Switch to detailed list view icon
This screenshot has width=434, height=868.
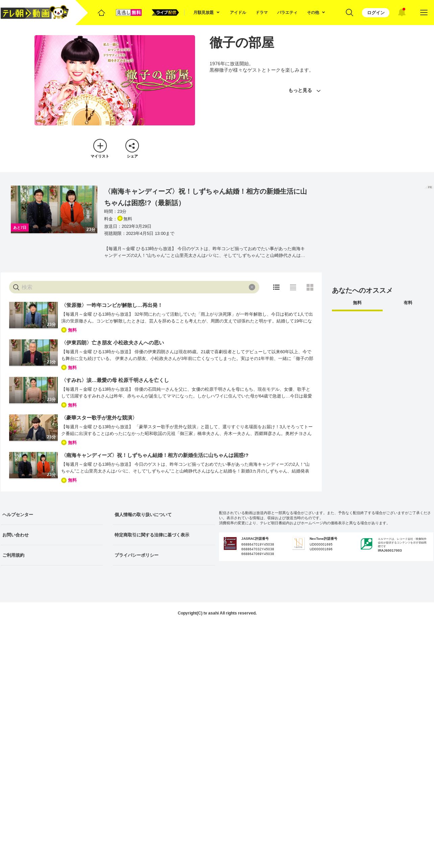coord(276,287)
